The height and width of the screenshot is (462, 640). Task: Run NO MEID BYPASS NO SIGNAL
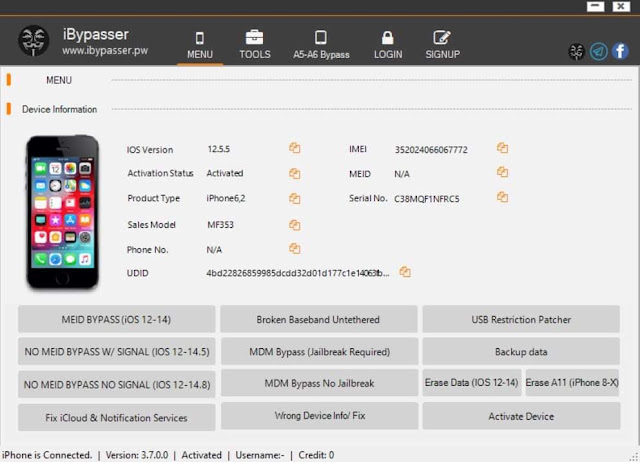coord(116,384)
